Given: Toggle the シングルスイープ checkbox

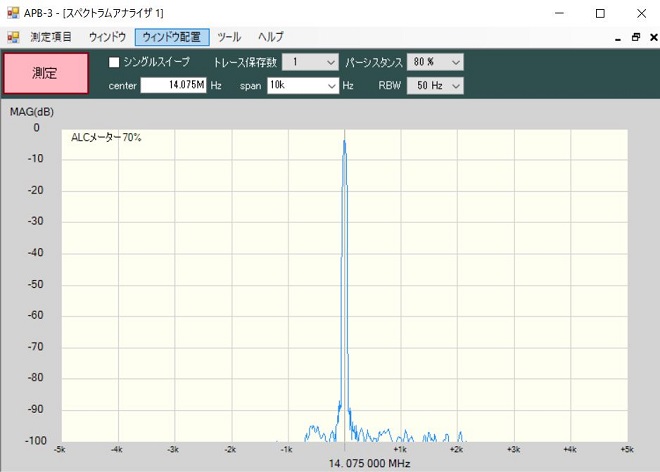Looking at the screenshot, I should (x=114, y=62).
